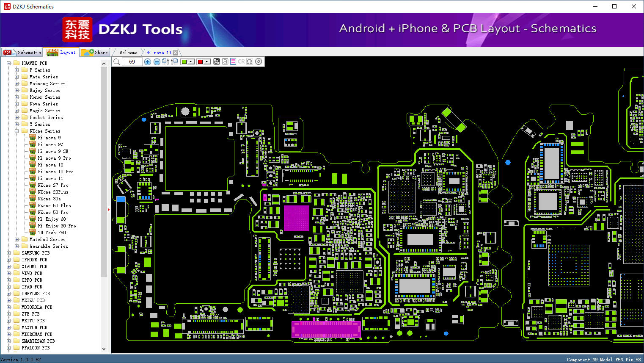Switch to the Schematic tab
Screen dimensions: 644x363
click(22, 53)
